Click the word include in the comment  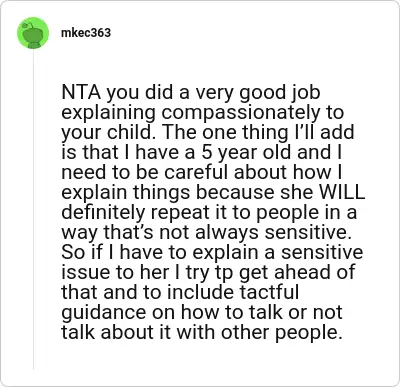point(201,292)
